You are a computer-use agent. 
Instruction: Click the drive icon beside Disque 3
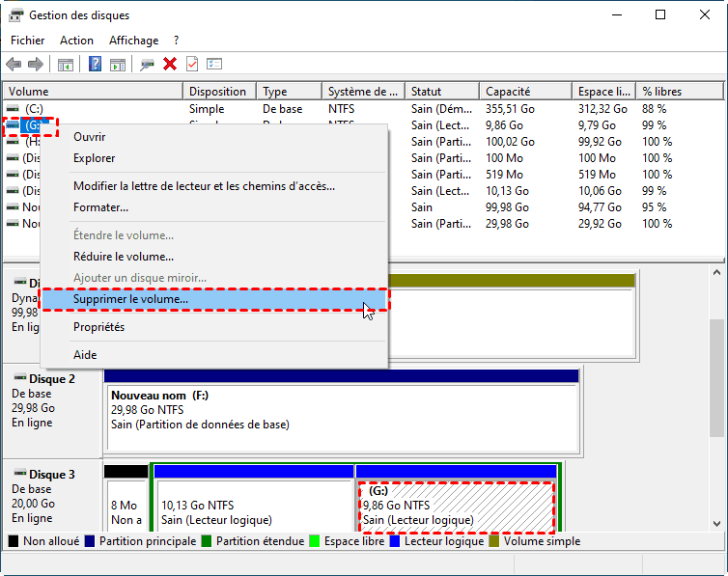coord(20,473)
